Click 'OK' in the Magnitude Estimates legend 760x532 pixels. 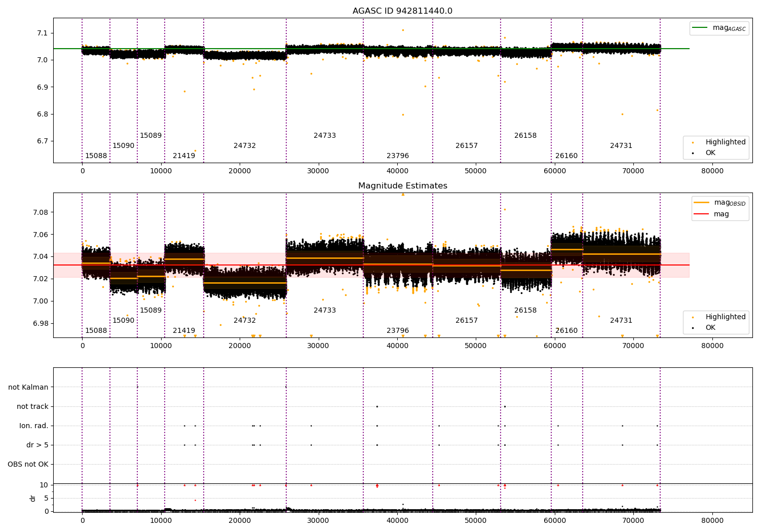(x=704, y=327)
